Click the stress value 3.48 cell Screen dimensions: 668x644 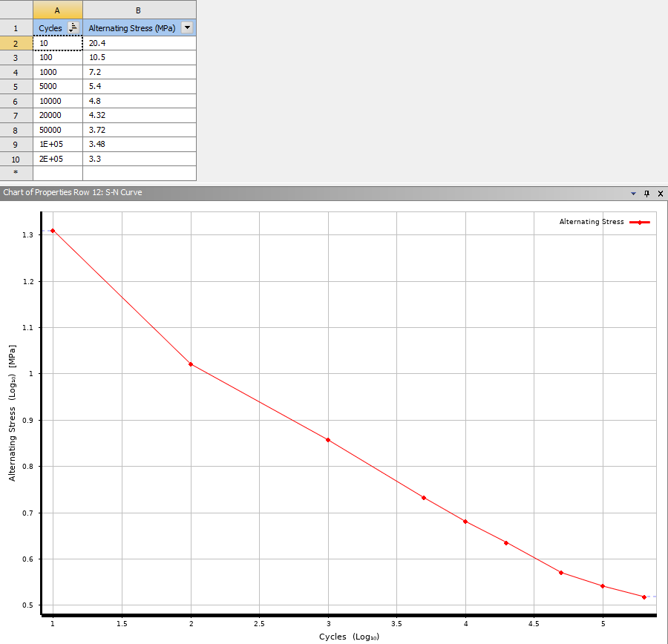pos(140,145)
